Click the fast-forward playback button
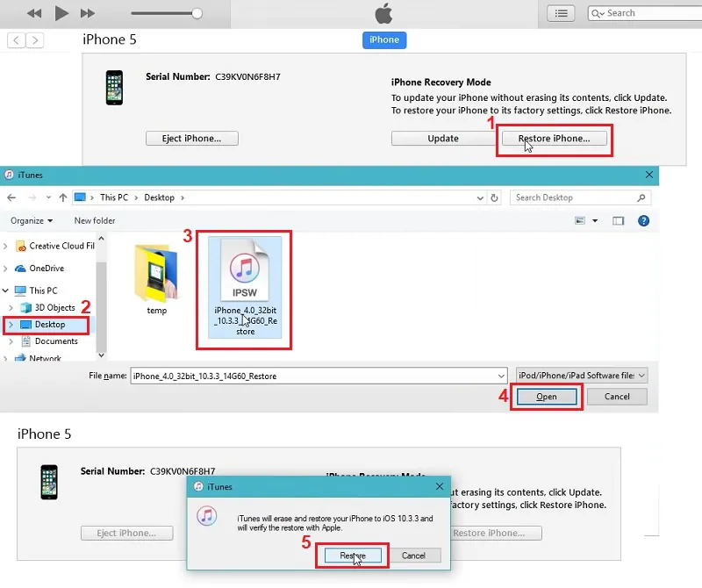The width and height of the screenshot is (702, 588). pos(88,13)
